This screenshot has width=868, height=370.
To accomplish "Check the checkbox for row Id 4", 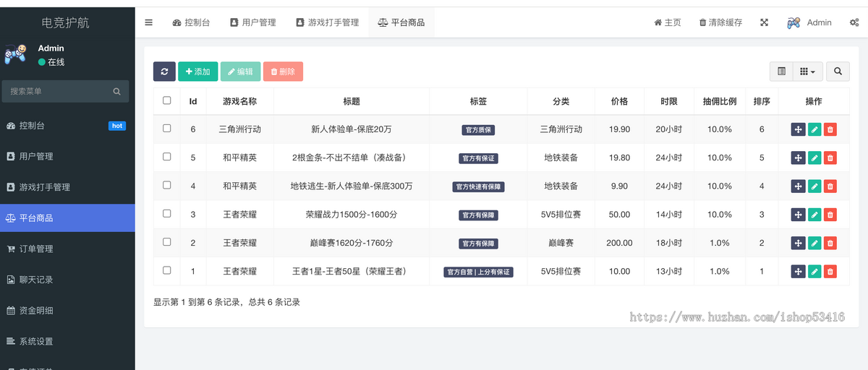I will (167, 185).
